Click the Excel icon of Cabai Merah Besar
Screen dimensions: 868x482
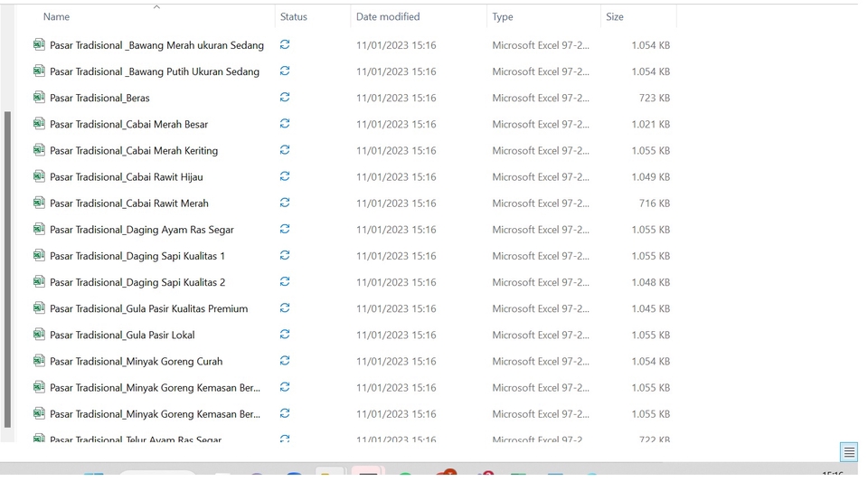(x=39, y=123)
